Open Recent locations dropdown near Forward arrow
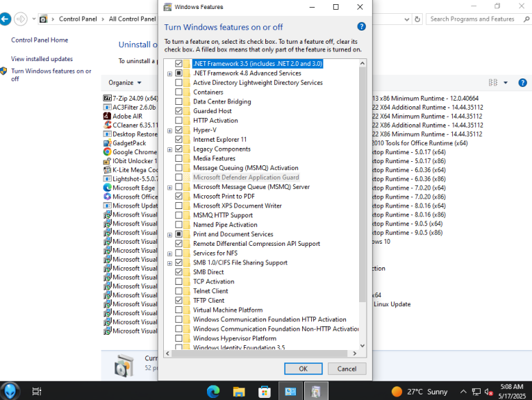The height and width of the screenshot is (400, 532). tap(33, 19)
